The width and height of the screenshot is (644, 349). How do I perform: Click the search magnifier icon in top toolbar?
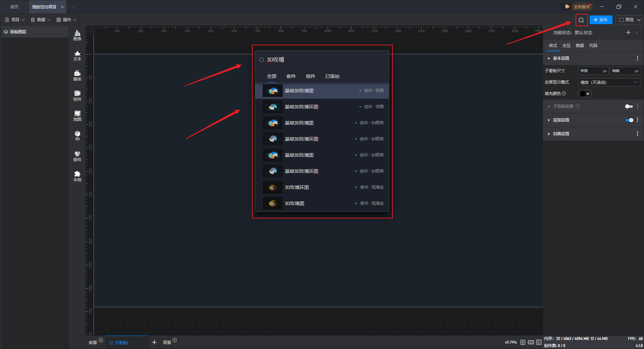tap(581, 20)
